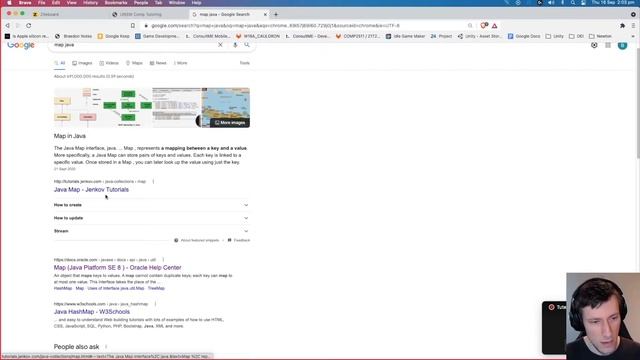
Task: Open options dots next to Jenkov result URL
Action: [153, 182]
